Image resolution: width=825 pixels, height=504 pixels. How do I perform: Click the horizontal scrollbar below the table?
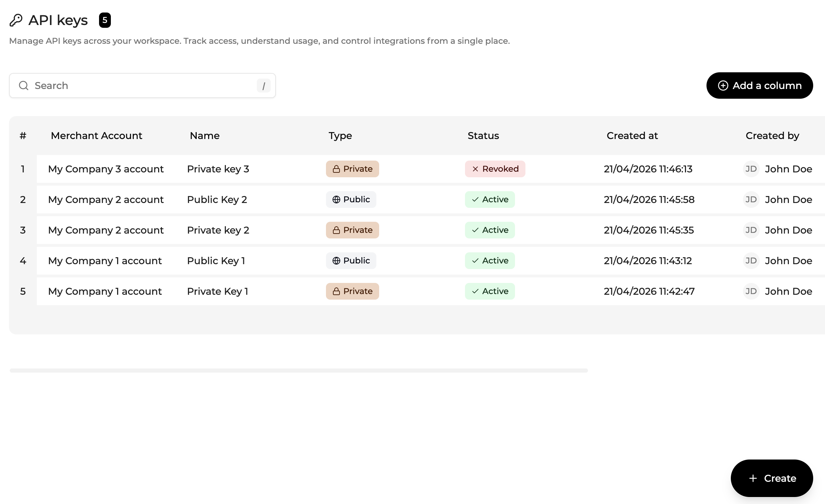click(299, 371)
